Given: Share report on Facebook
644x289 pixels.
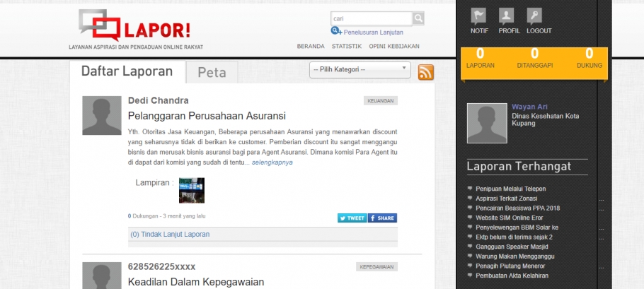Looking at the screenshot, I should coord(382,218).
